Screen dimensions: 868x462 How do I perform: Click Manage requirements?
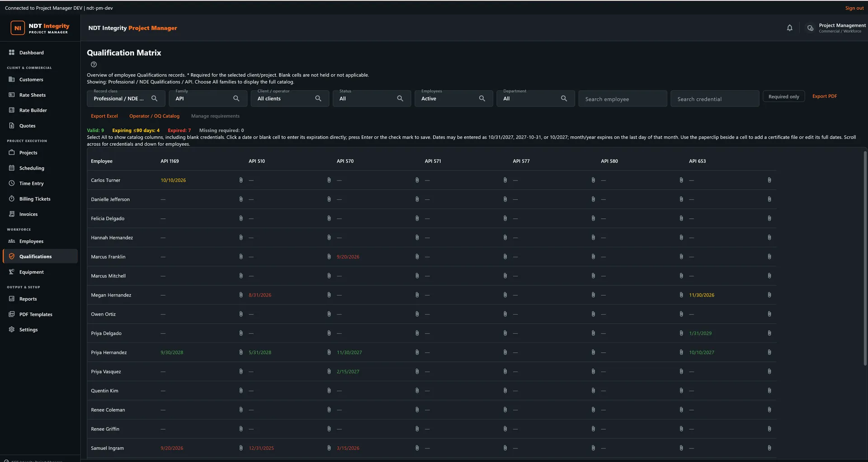(215, 116)
